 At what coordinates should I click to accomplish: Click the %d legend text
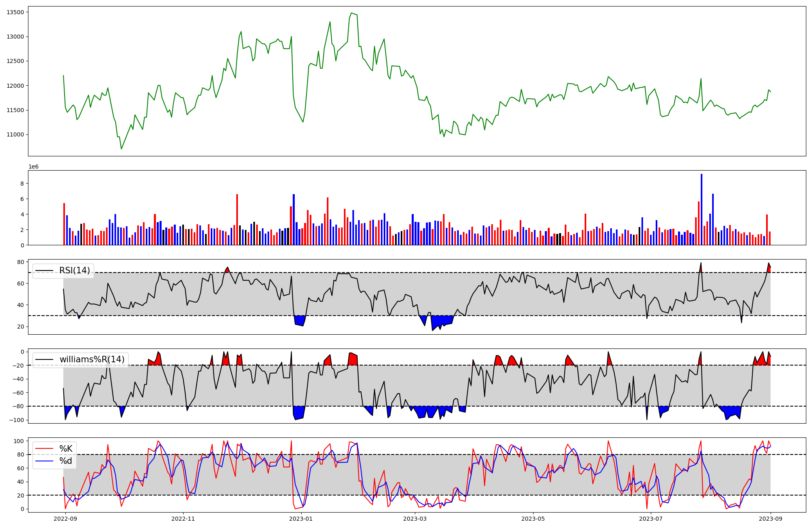[66, 461]
